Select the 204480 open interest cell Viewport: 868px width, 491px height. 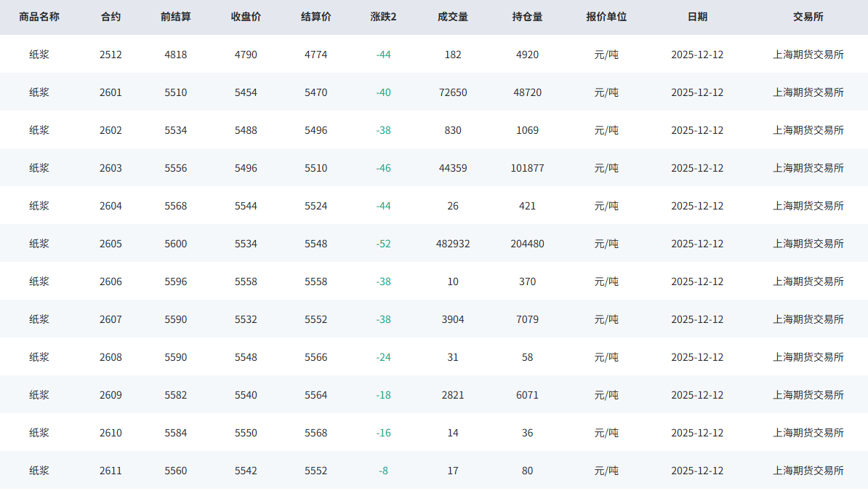(x=527, y=244)
